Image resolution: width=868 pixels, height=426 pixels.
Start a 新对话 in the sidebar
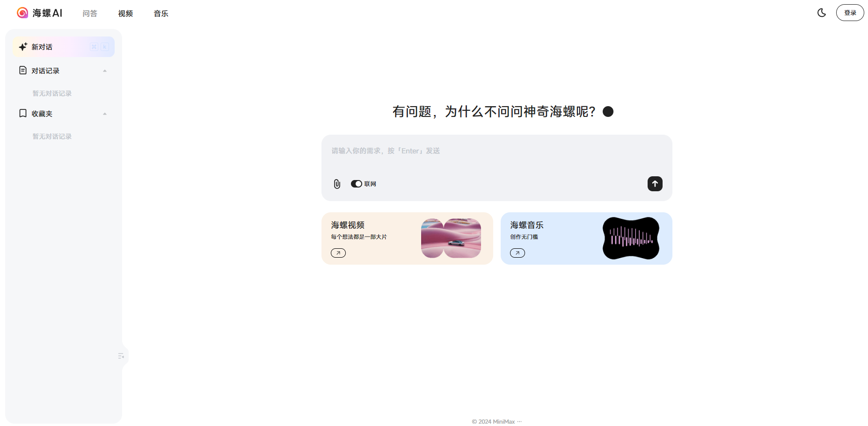64,47
